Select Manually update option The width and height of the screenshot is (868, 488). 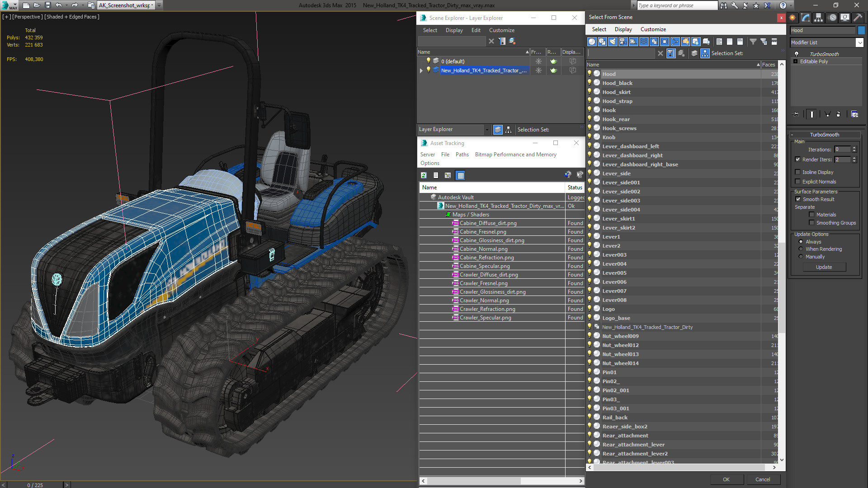(x=801, y=257)
